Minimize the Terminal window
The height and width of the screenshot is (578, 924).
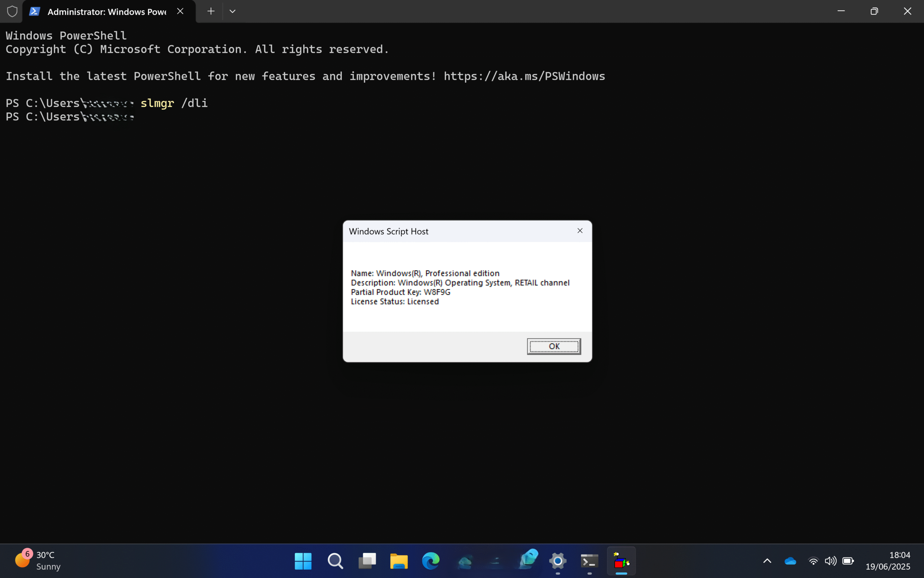coord(841,11)
